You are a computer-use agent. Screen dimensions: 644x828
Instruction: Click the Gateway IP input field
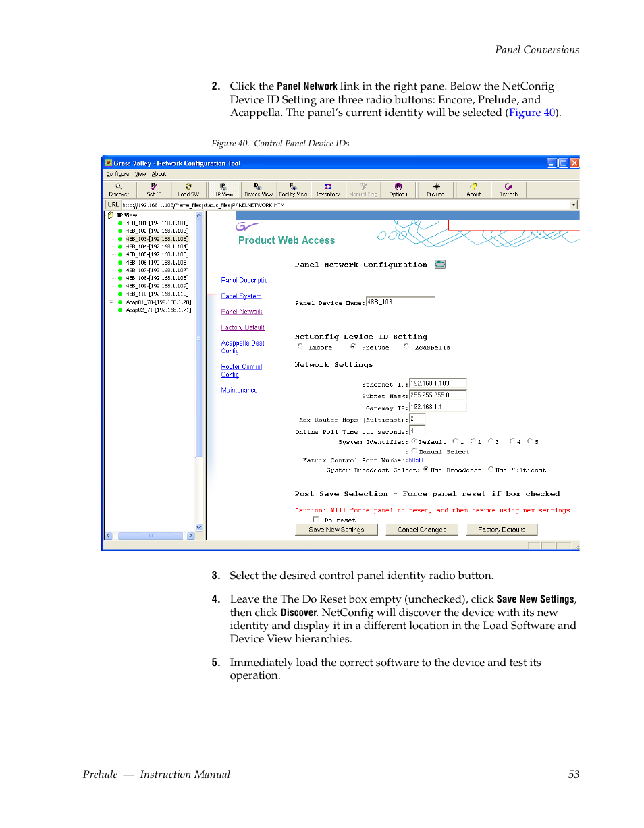point(437,407)
